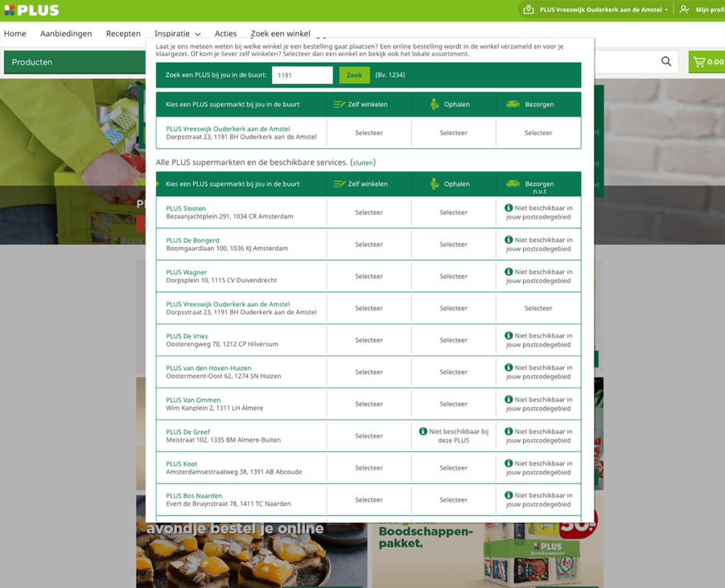Screen dimensions: 725x588
Task: Click the sluiten link to collapse all stores
Action: 362,163
